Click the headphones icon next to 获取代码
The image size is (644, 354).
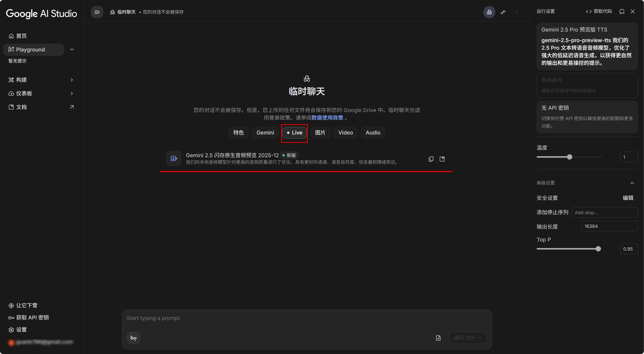pos(622,12)
